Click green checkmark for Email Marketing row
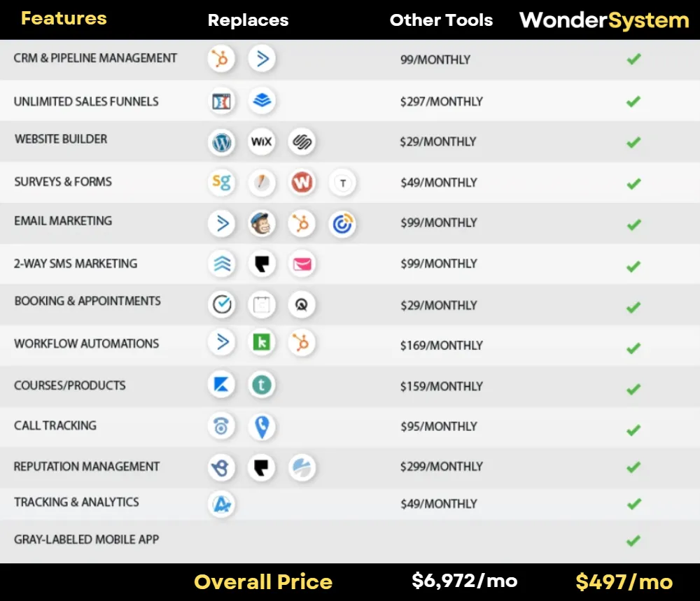700x601 pixels. tap(633, 225)
